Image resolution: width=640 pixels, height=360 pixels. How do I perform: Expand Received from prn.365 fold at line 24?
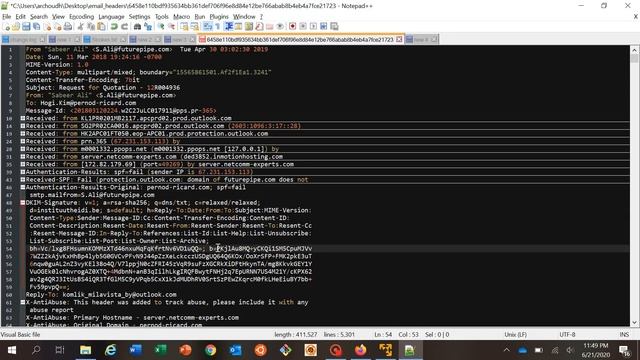(x=23, y=141)
